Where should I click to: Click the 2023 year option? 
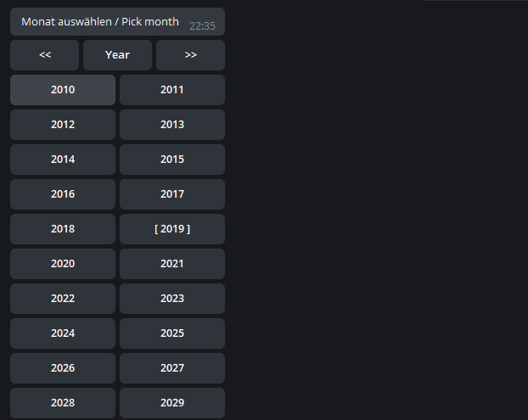click(172, 299)
